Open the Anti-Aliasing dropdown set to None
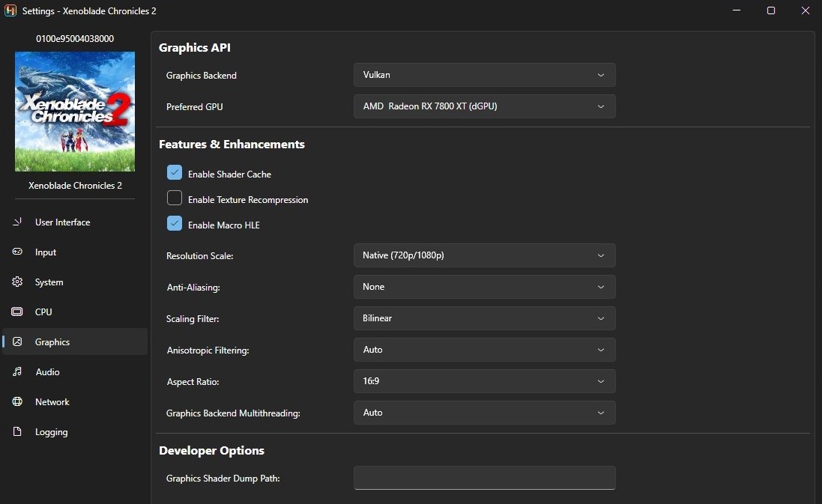Screen dimensions: 822x504 (484, 287)
